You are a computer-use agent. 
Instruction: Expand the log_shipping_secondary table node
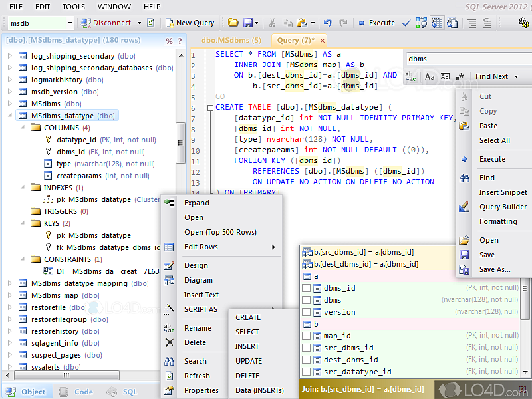point(10,56)
